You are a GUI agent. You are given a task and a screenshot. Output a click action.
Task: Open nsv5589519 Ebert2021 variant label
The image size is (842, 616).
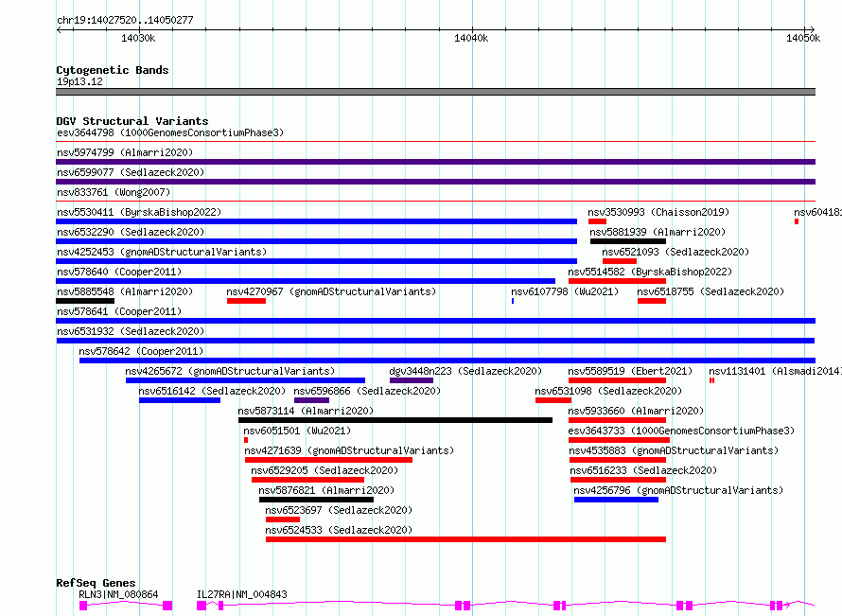(x=630, y=371)
